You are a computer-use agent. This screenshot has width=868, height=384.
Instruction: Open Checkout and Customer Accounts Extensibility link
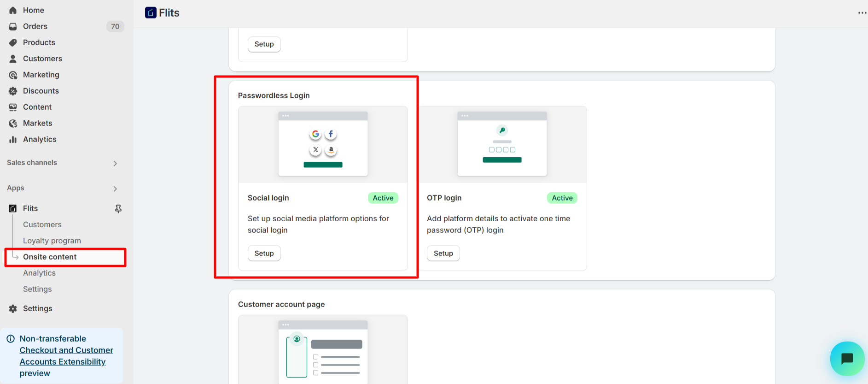[x=66, y=356]
